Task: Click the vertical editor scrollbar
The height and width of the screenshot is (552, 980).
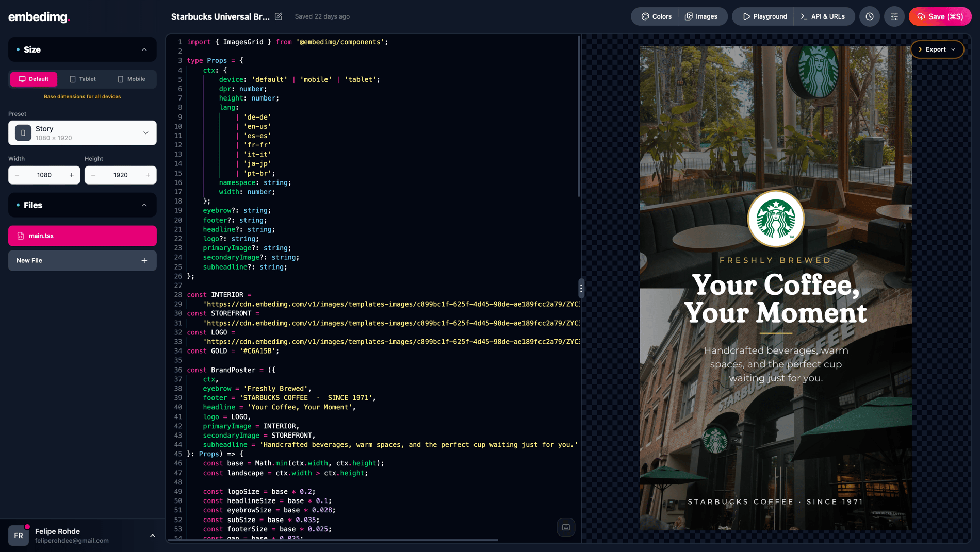Action: pyautogui.click(x=579, y=116)
